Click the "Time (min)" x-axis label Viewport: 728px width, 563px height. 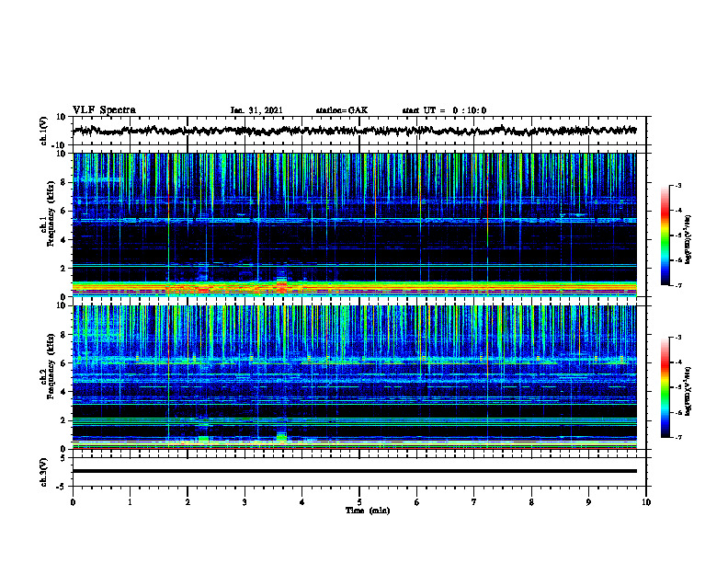point(368,511)
